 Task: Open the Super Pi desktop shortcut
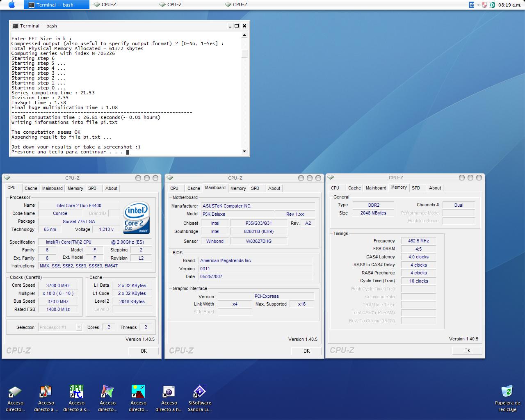pyautogui.click(x=76, y=391)
